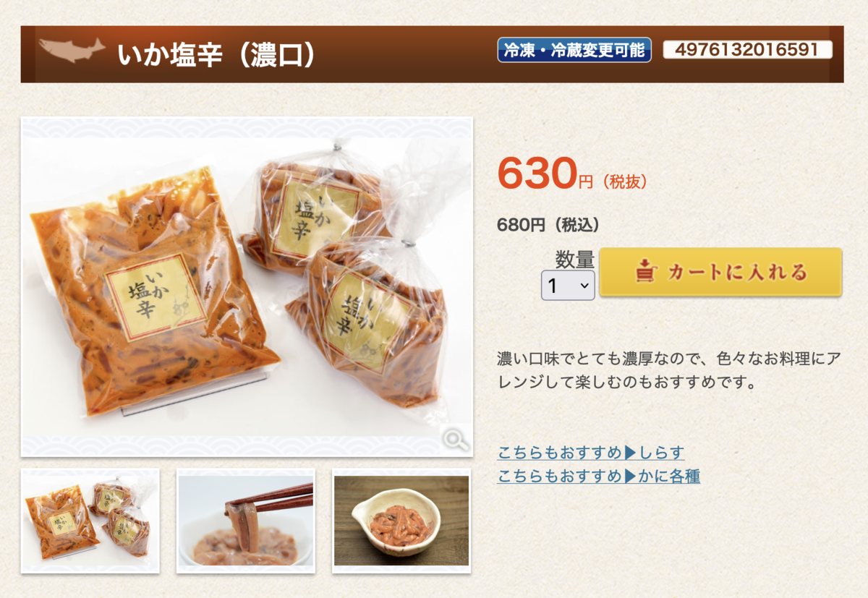Click the product code 4976132016591

748,50
